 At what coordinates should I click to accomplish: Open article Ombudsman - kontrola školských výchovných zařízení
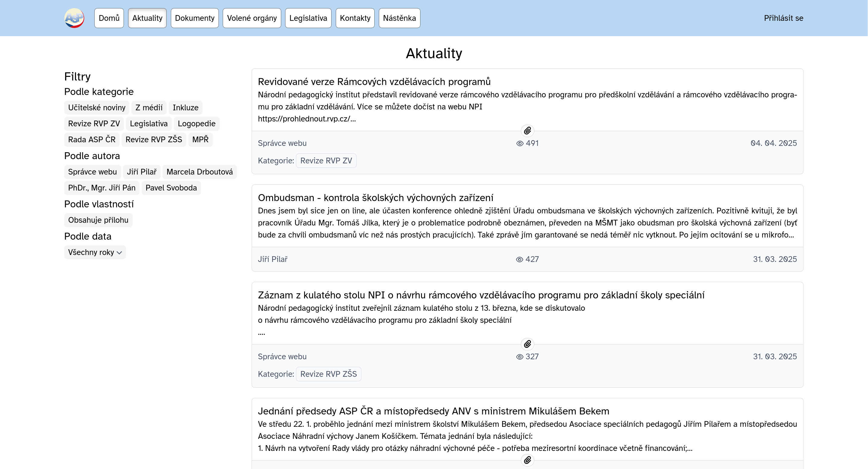click(x=375, y=198)
